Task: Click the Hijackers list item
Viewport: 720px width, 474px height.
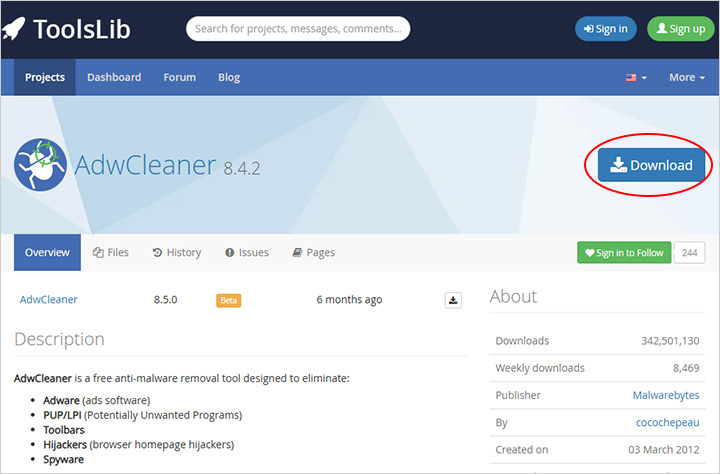Action: pos(138,445)
